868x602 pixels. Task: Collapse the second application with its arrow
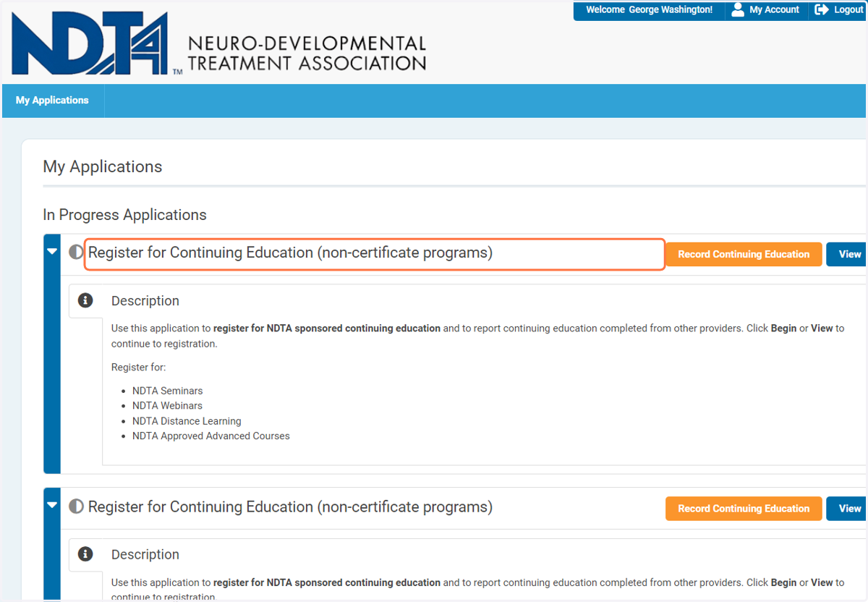(52, 505)
